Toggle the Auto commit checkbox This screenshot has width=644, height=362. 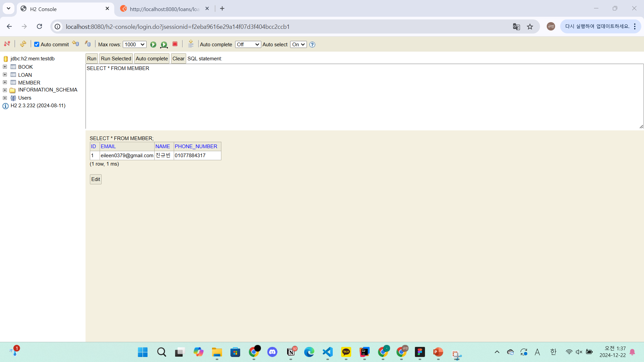pos(37,44)
